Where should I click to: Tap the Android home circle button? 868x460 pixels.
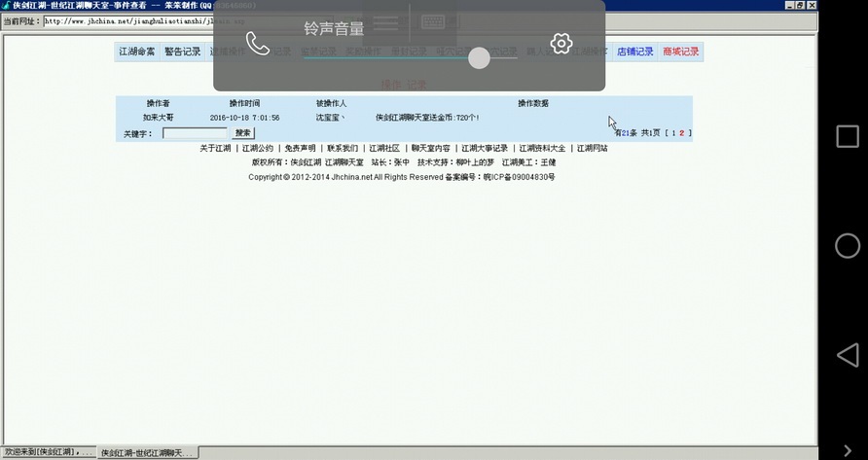point(848,246)
